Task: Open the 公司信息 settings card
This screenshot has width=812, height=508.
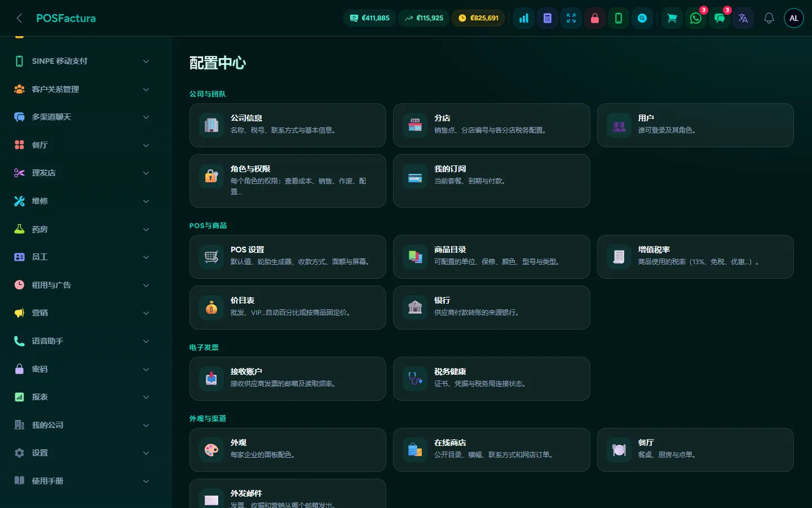Action: 288,125
